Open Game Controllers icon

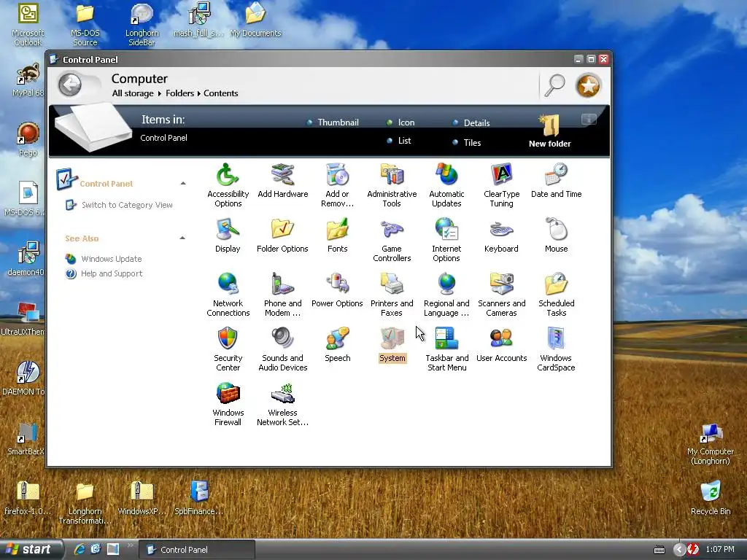coord(392,240)
